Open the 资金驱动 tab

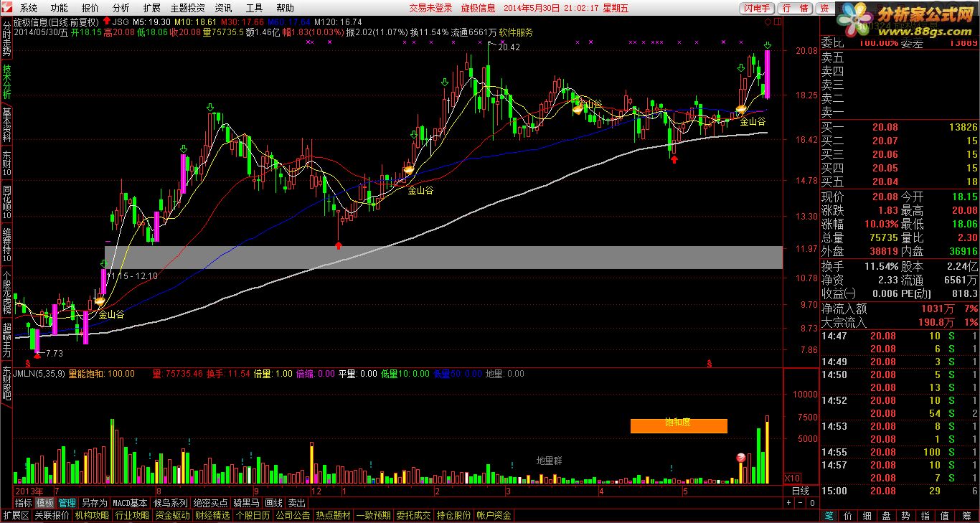point(172,515)
